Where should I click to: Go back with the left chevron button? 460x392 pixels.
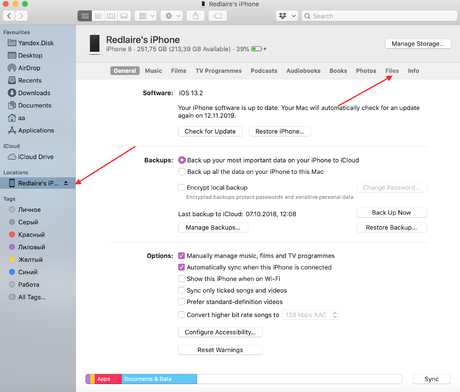click(9, 16)
